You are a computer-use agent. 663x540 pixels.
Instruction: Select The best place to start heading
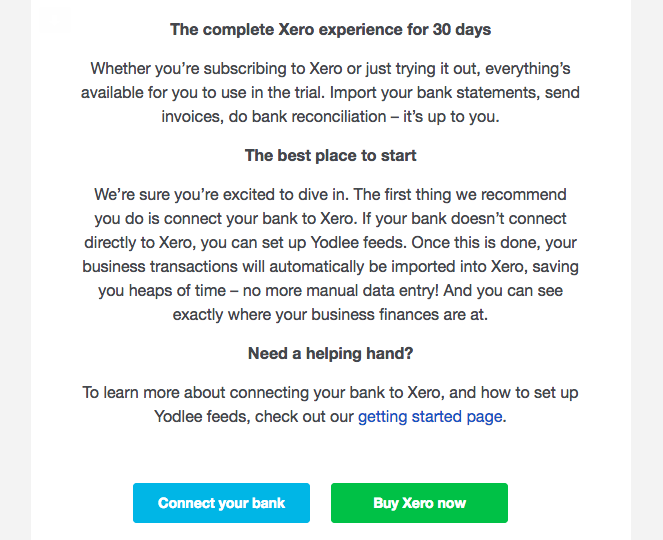coord(330,156)
